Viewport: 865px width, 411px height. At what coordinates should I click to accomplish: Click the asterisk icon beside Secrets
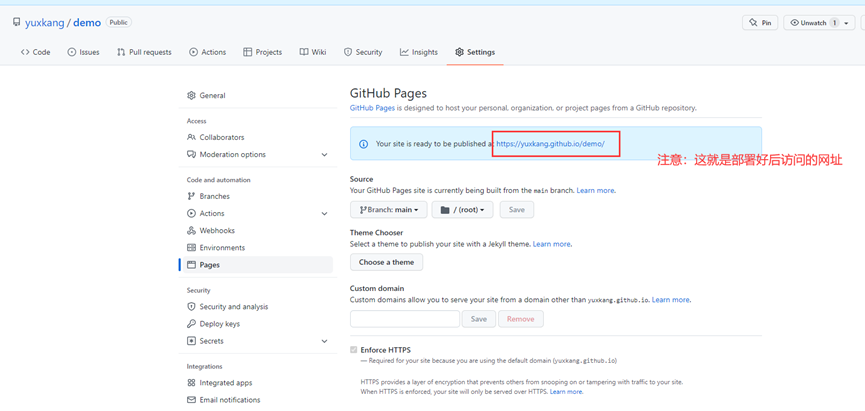(191, 341)
